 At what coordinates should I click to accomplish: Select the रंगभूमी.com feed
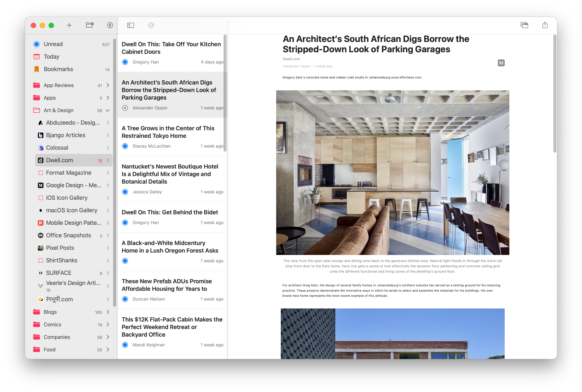tap(74, 299)
